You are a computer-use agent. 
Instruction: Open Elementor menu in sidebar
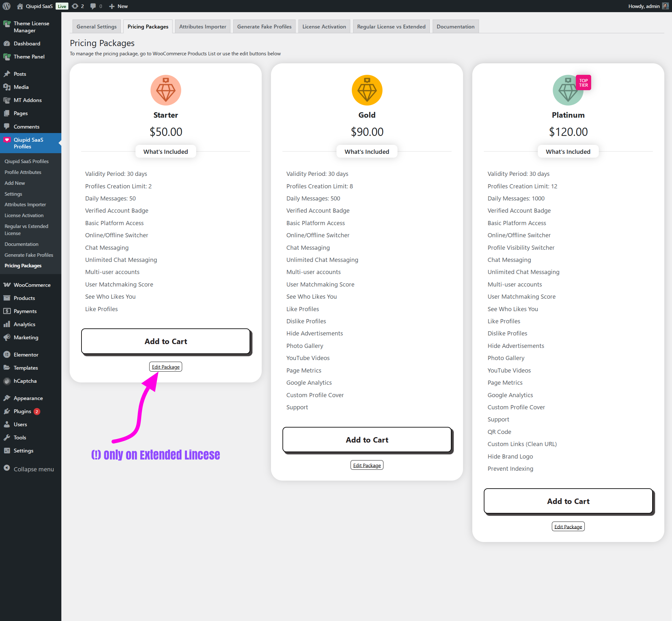[26, 355]
